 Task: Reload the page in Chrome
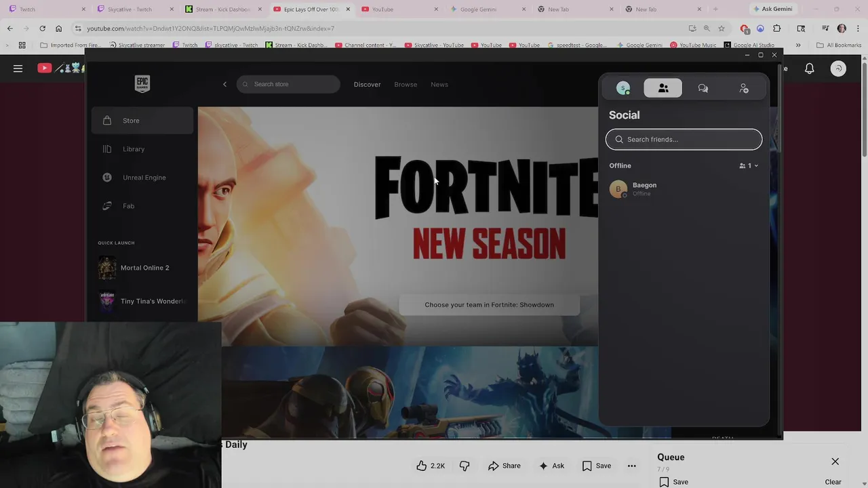[42, 28]
